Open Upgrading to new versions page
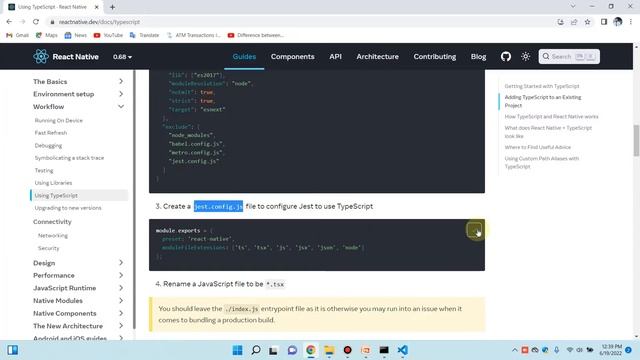640x360 pixels. [x=68, y=208]
